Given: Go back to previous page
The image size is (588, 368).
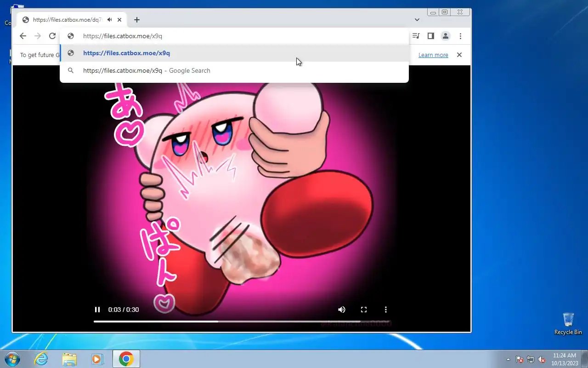Looking at the screenshot, I should pos(23,36).
